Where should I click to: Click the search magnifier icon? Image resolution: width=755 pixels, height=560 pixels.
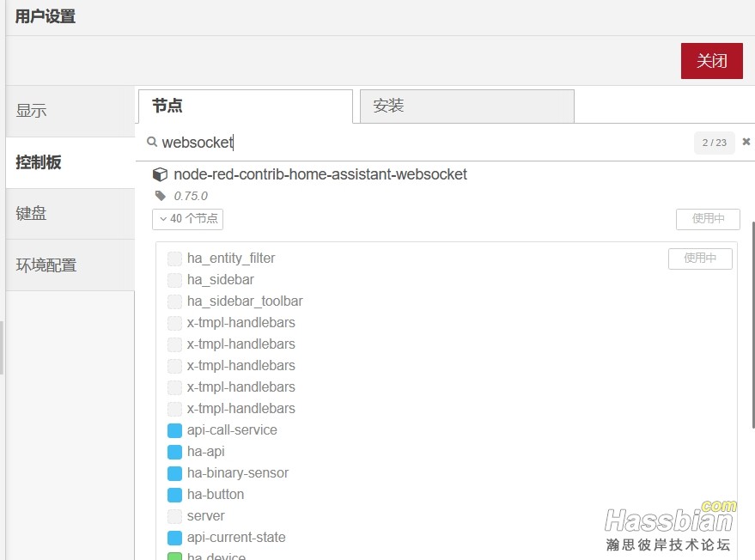[152, 142]
